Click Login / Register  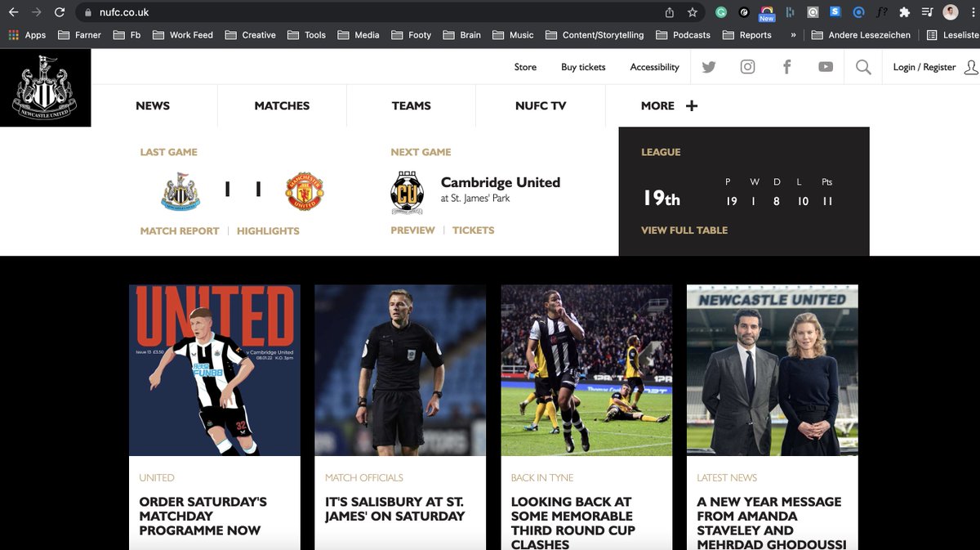(x=924, y=67)
